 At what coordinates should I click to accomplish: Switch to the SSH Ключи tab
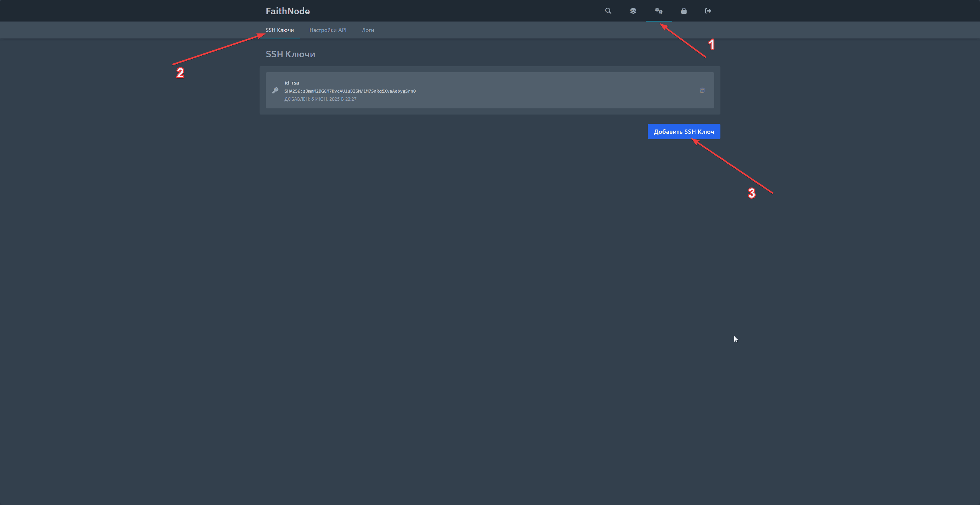[280, 30]
